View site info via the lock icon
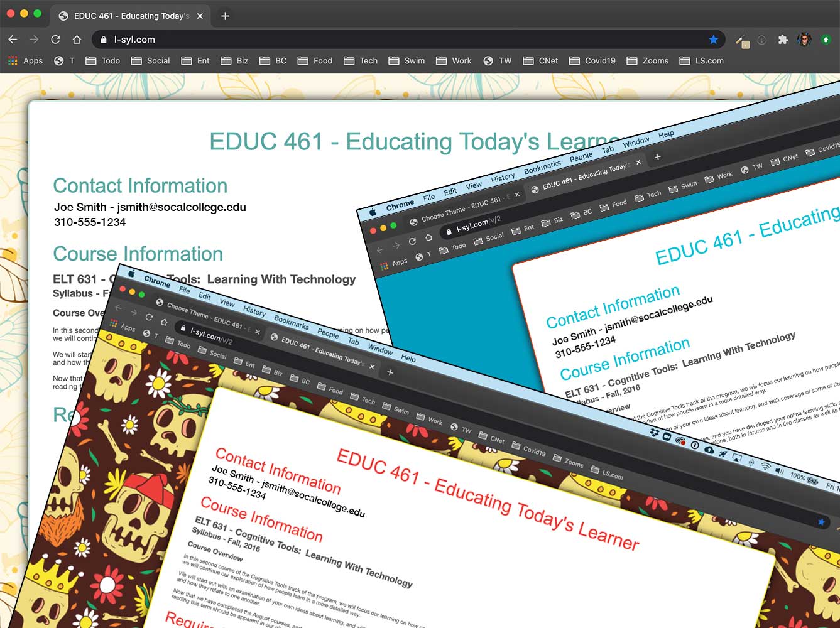This screenshot has height=628, width=840. point(104,40)
